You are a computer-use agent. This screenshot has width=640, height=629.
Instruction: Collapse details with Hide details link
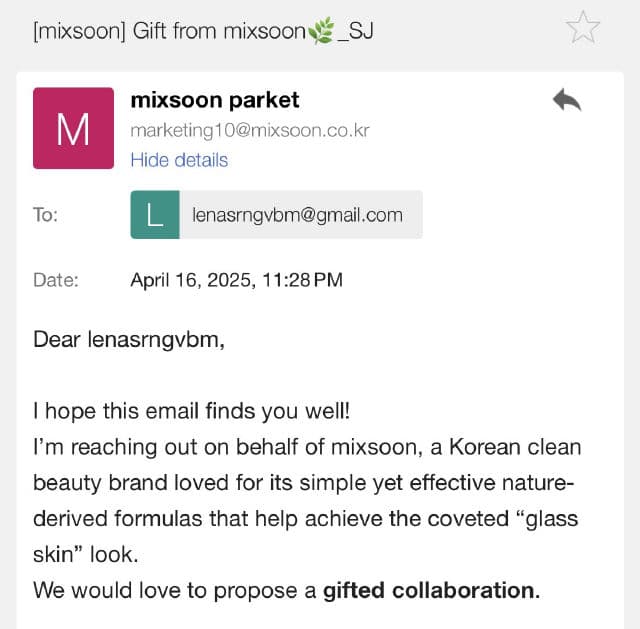[179, 160]
